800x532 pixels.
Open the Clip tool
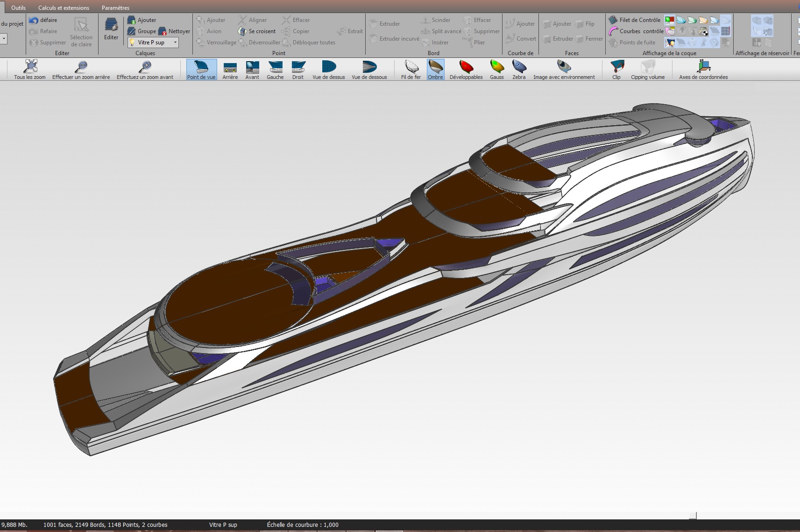pyautogui.click(x=616, y=70)
